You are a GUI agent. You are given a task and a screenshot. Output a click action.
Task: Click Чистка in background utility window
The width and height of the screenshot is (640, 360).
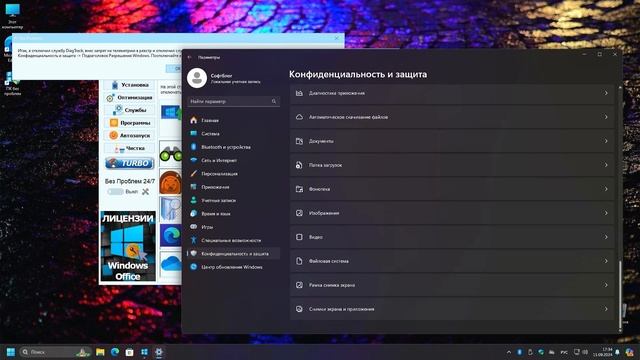129,149
